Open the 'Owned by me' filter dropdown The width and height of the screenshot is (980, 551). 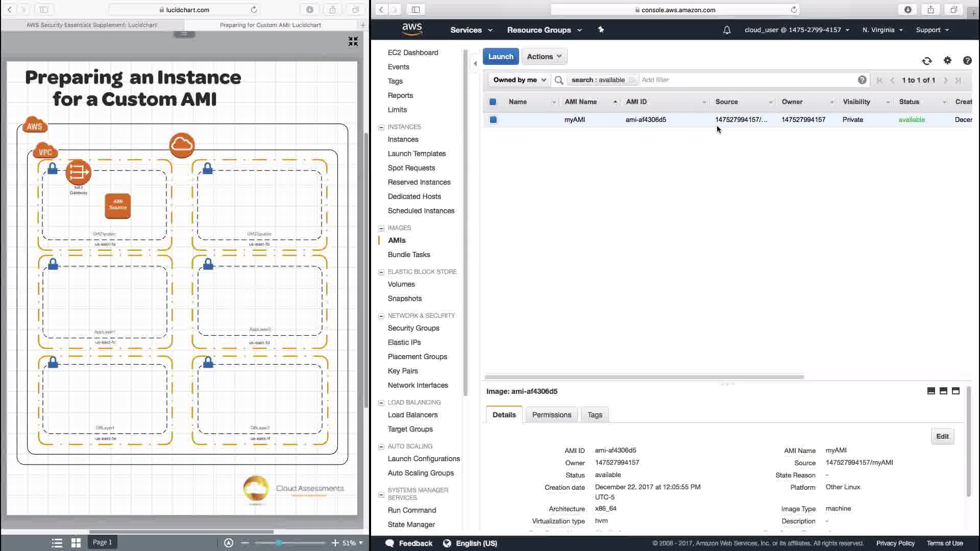coord(519,80)
